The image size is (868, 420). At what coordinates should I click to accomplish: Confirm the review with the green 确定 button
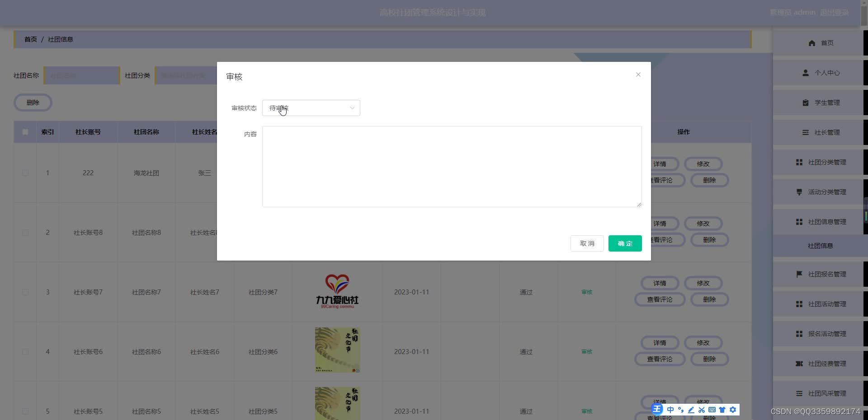[x=625, y=243]
